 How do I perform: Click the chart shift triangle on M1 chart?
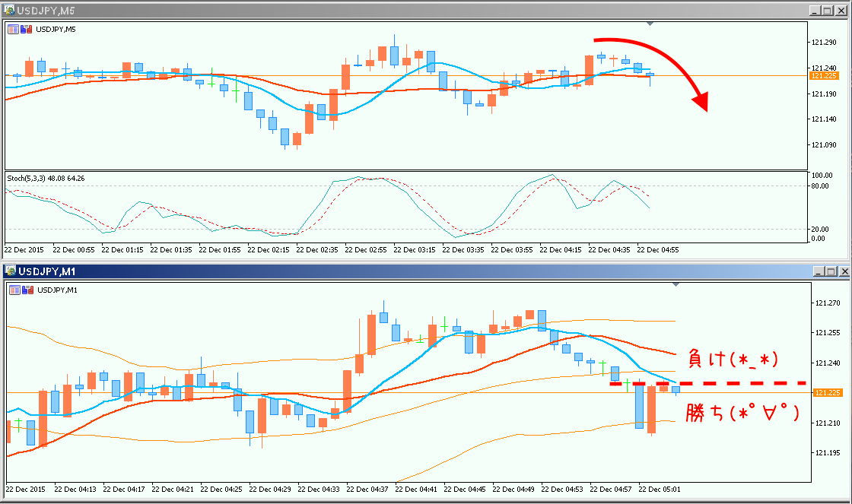[x=676, y=285]
